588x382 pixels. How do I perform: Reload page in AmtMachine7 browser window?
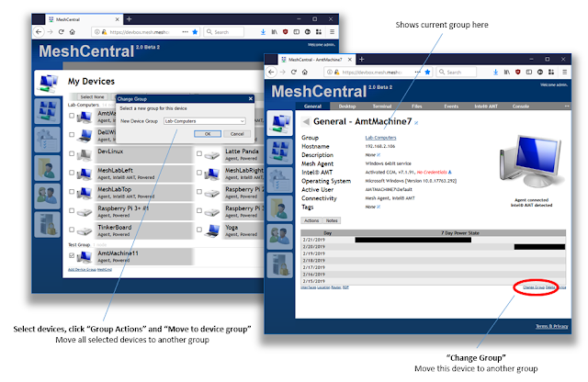point(294,72)
